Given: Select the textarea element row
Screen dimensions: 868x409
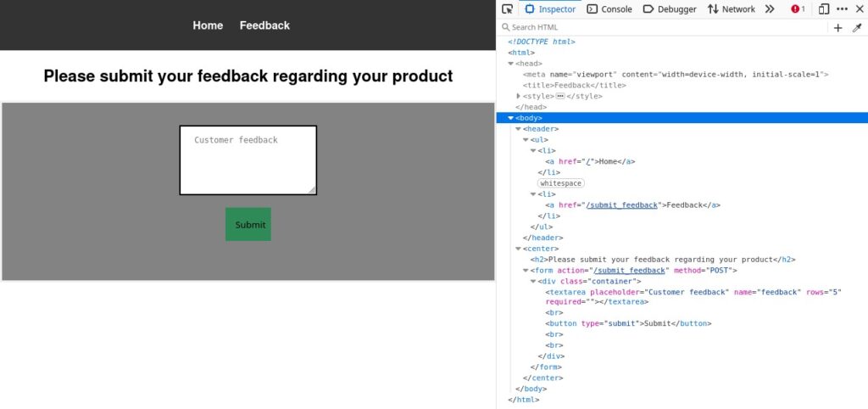Looking at the screenshot, I should point(693,297).
